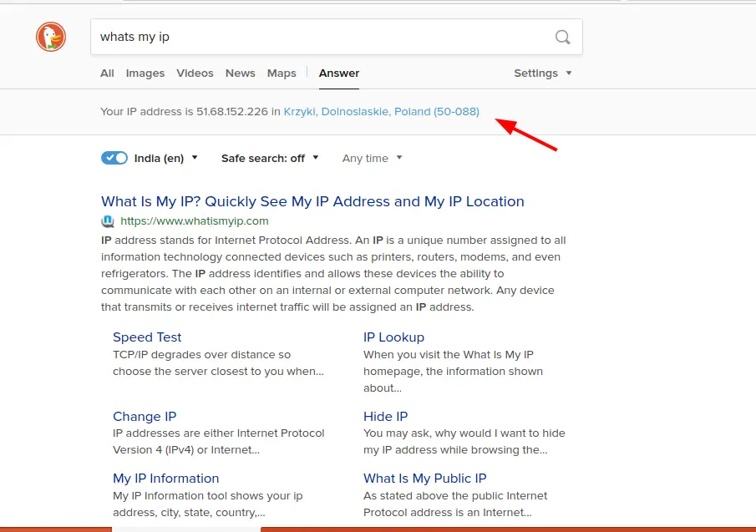Visit the https://www.whatismyip.com URL link
The image size is (756, 532).
click(195, 221)
